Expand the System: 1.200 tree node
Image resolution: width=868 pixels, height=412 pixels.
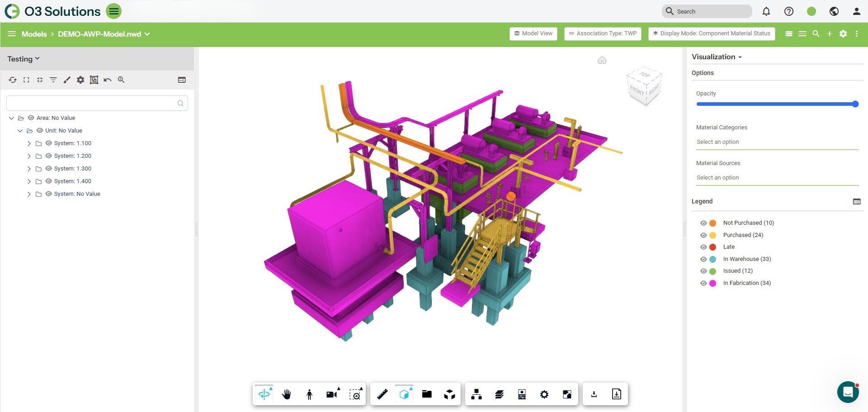tap(29, 156)
